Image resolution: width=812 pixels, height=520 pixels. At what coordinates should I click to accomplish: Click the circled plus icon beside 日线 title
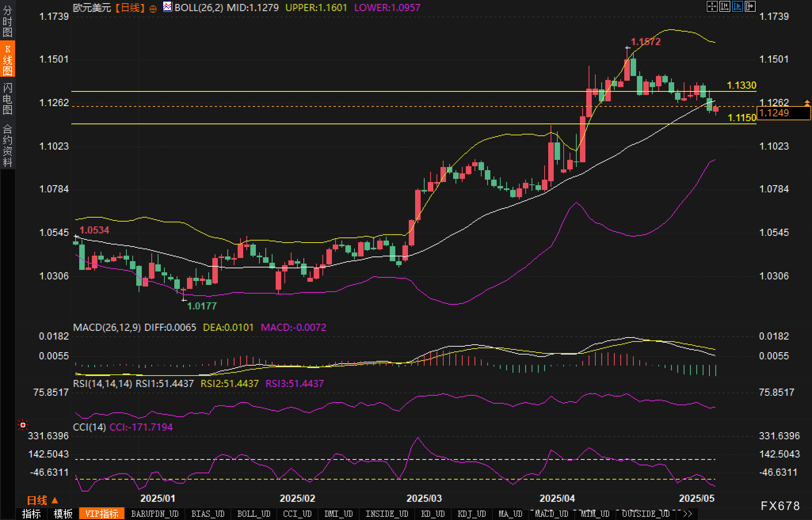(153, 9)
